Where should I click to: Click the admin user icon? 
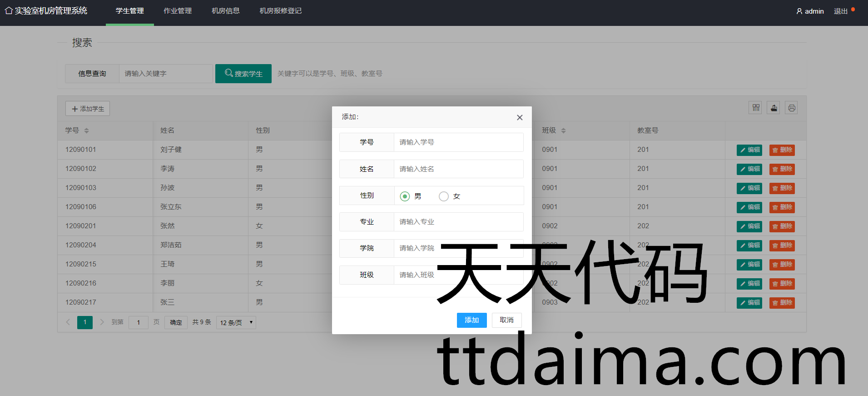coord(799,11)
